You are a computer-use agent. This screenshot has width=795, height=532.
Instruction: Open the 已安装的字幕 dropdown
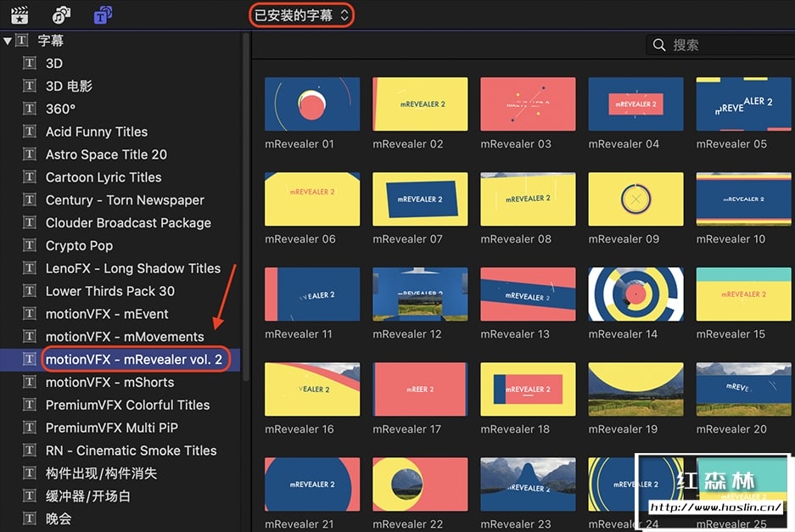(302, 15)
